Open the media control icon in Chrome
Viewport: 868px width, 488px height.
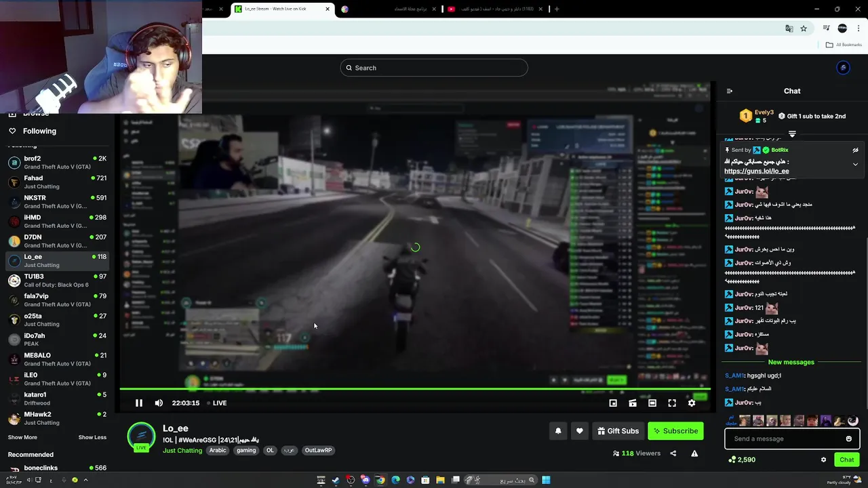827,28
